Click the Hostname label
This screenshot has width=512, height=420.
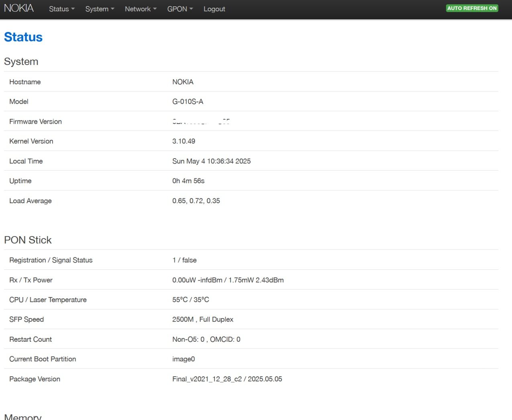pos(25,82)
